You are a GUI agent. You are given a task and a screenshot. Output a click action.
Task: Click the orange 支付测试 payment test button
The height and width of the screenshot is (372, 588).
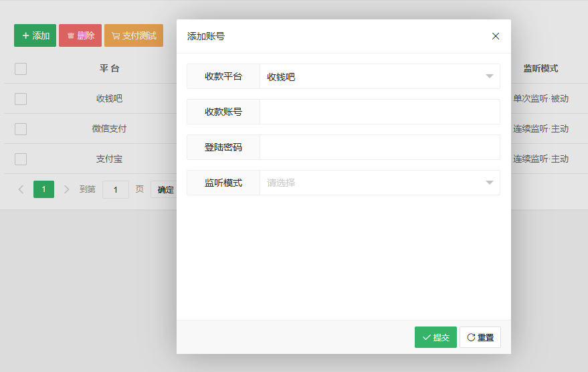pyautogui.click(x=134, y=35)
